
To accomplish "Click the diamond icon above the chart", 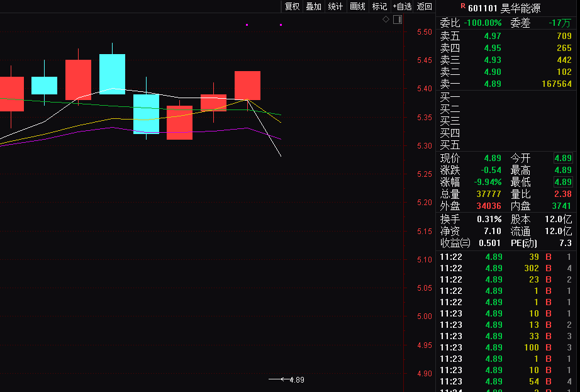I will (x=386, y=20).
